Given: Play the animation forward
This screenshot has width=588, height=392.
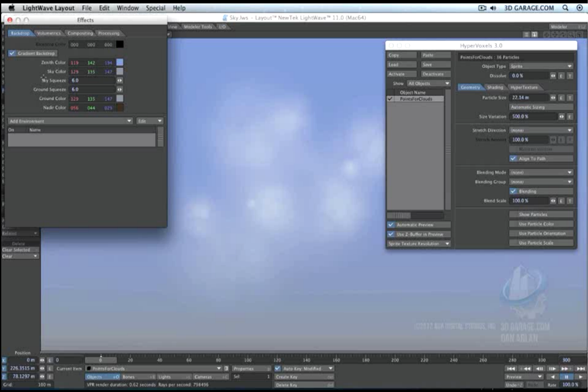Looking at the screenshot, I should (580, 377).
